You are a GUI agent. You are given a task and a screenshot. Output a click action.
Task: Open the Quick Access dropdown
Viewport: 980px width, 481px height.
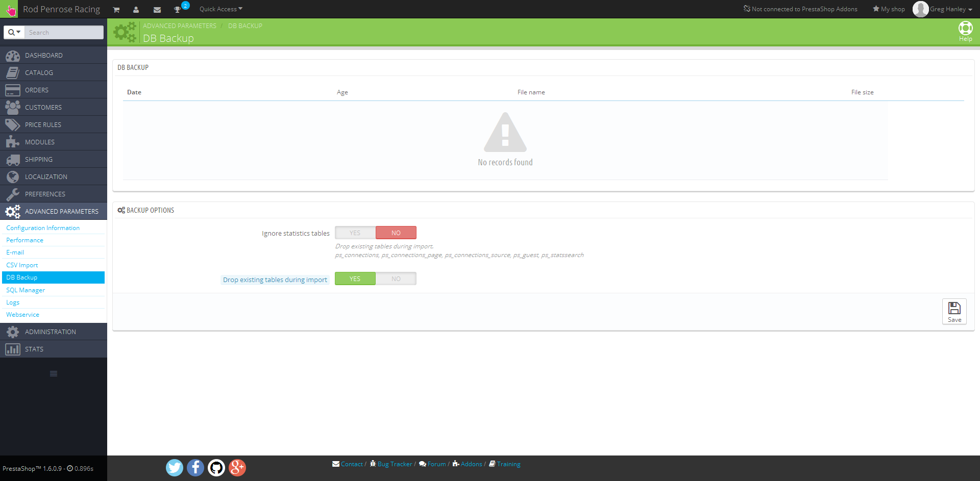coord(221,9)
